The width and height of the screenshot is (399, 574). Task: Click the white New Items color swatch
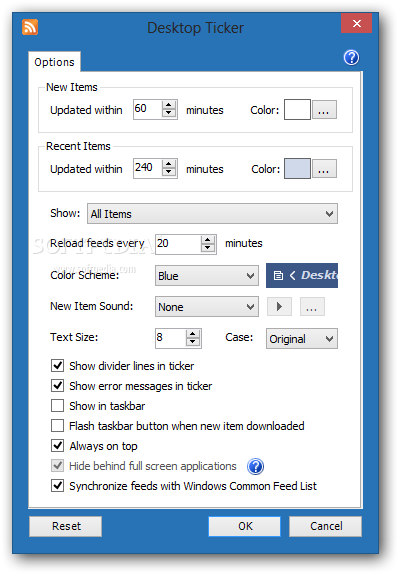(x=297, y=109)
